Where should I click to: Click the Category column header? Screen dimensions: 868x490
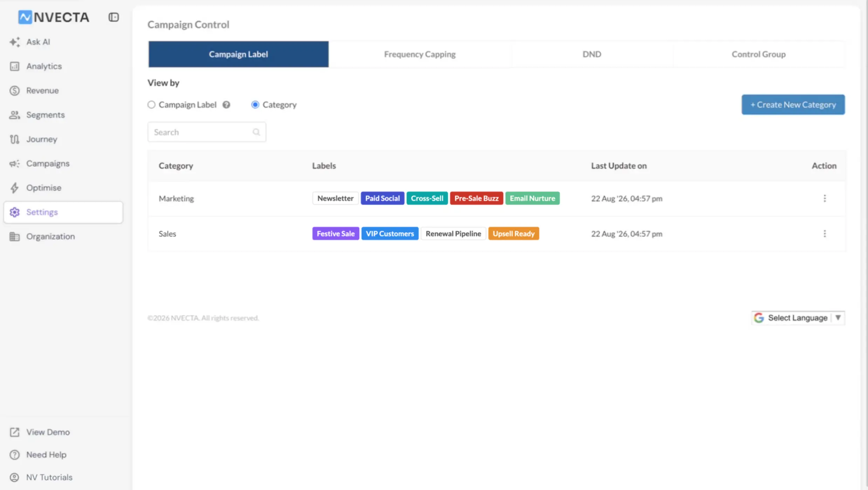point(176,166)
